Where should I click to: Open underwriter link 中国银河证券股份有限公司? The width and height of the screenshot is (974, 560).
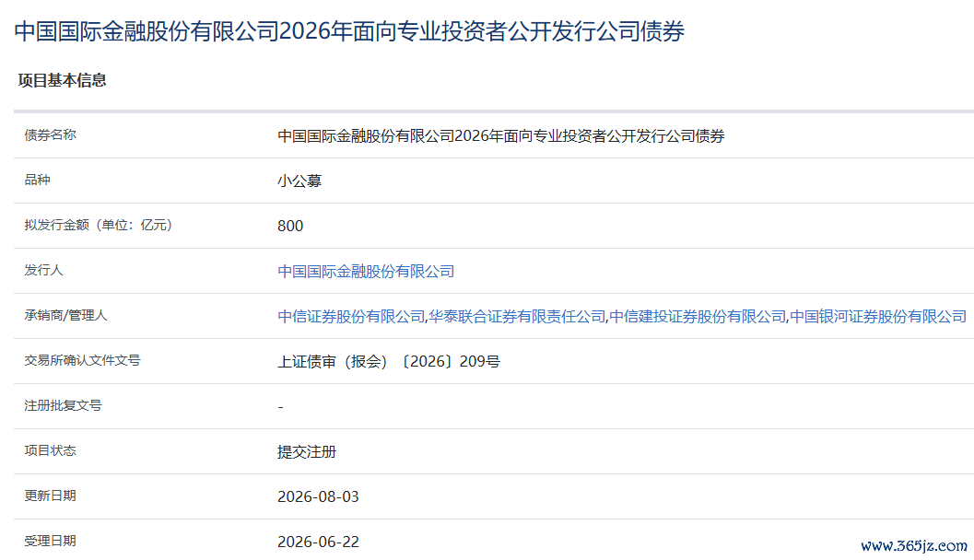pyautogui.click(x=878, y=317)
